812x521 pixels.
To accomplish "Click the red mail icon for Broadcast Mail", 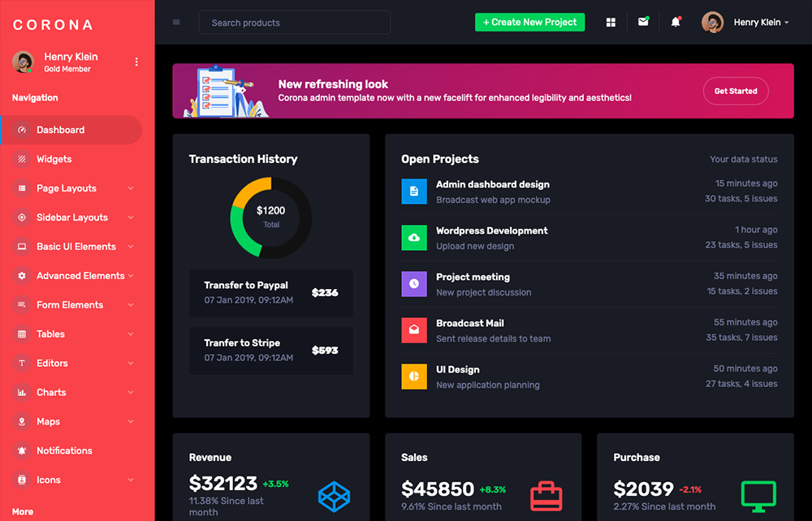I will pyautogui.click(x=414, y=330).
